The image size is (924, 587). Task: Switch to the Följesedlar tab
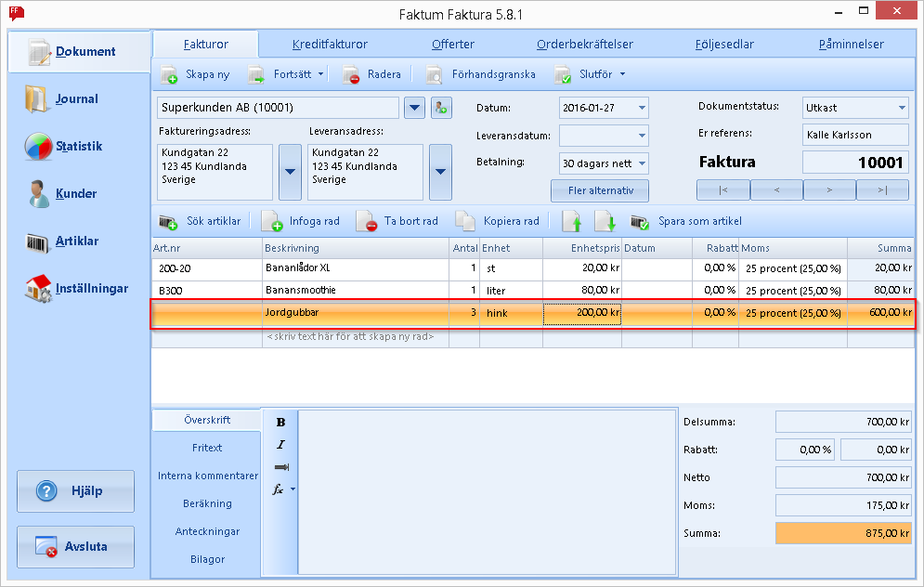pos(724,45)
